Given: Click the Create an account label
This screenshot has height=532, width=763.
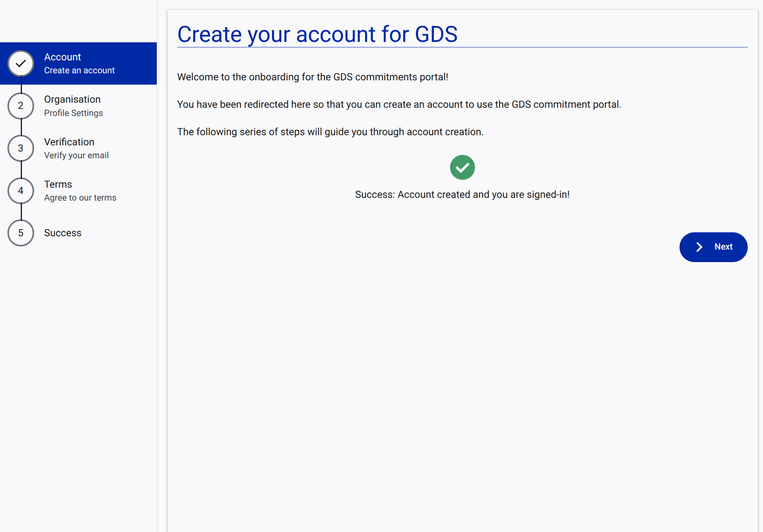Looking at the screenshot, I should 79,71.
